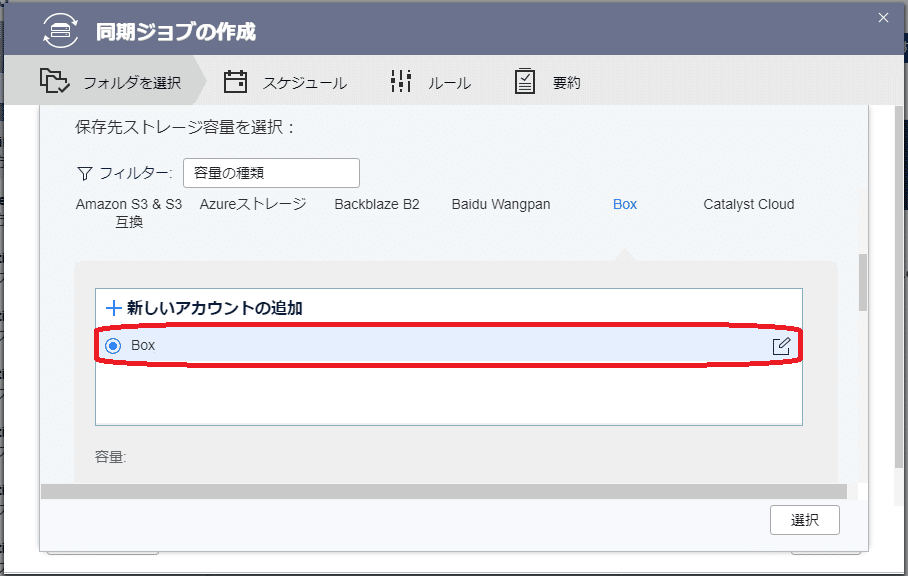Screen dimensions: 908x576
Task: Choose the Box storage type
Action: [x=625, y=204]
